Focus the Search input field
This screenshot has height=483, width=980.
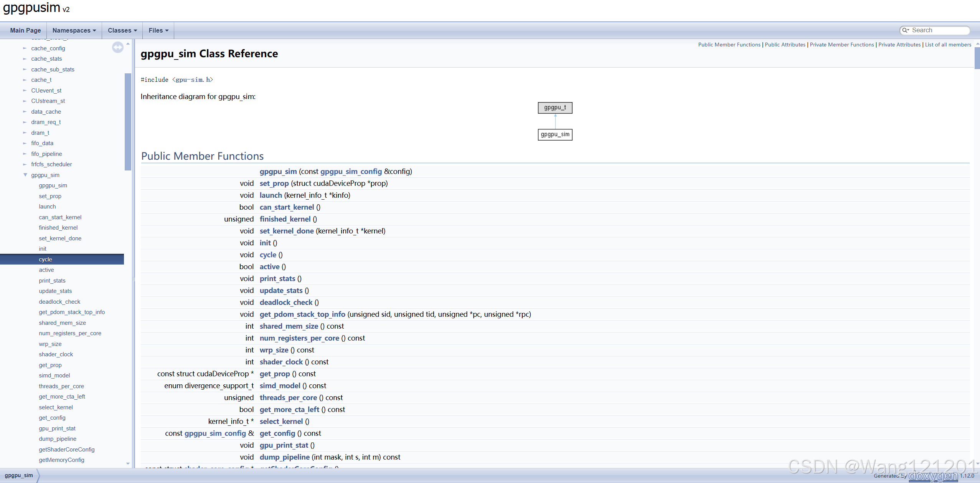(939, 30)
